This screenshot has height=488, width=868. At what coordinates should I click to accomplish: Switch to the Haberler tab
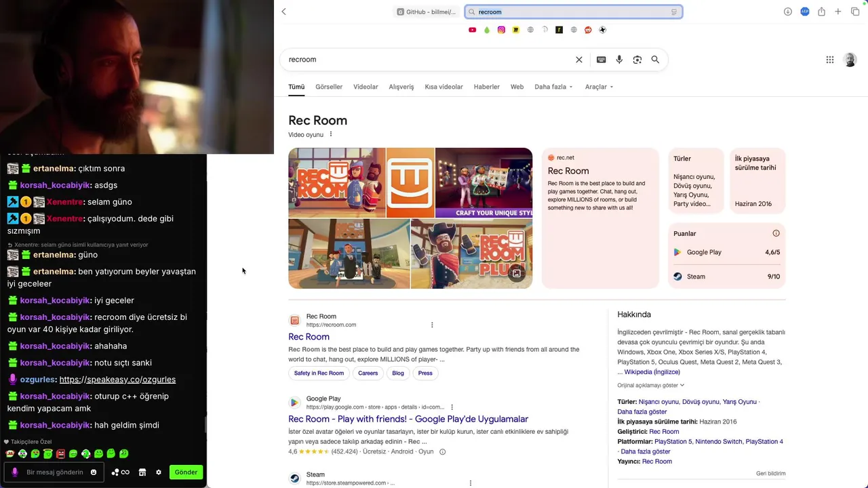tap(486, 87)
